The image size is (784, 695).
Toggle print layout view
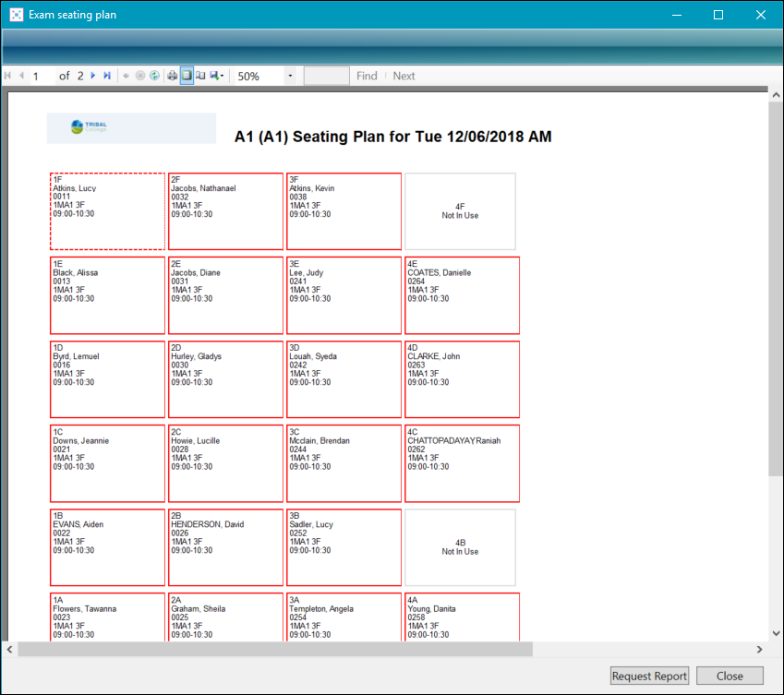coord(185,76)
